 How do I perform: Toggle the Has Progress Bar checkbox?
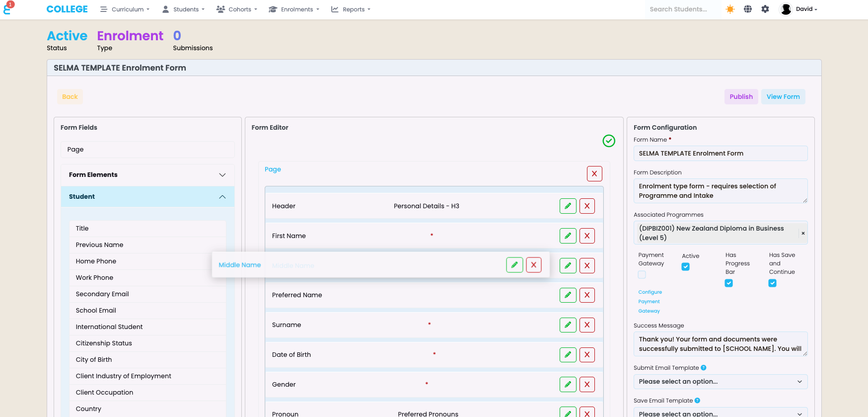point(729,283)
